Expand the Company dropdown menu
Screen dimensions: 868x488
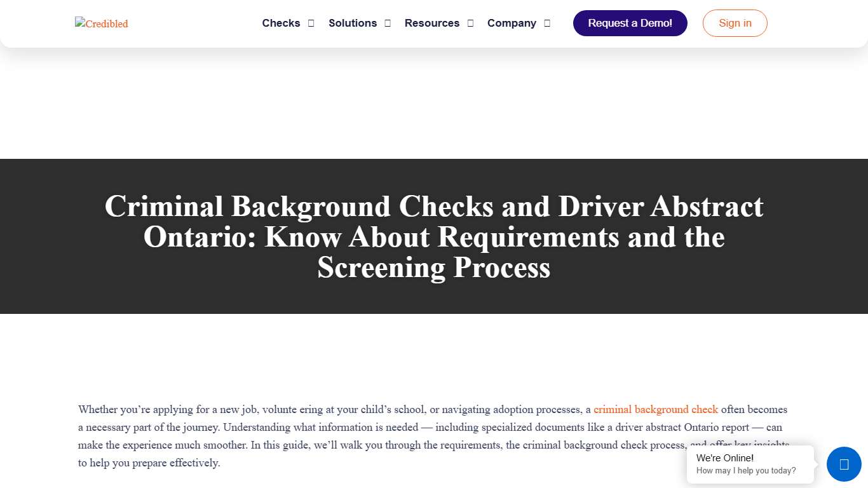pyautogui.click(x=512, y=23)
